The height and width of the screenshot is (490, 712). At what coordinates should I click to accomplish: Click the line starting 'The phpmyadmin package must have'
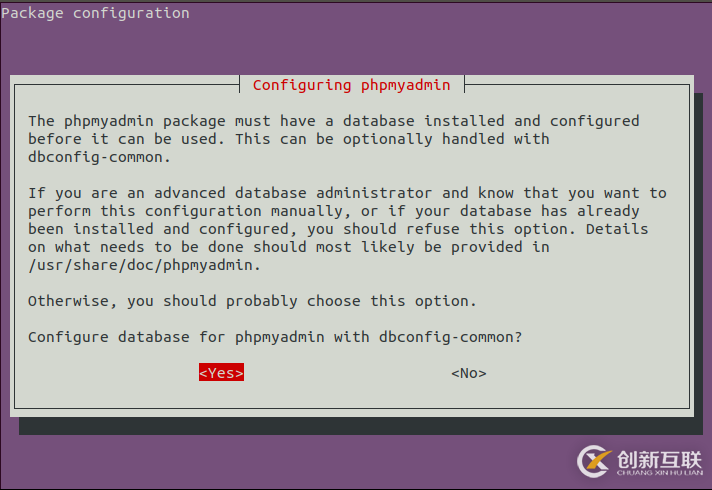334,121
